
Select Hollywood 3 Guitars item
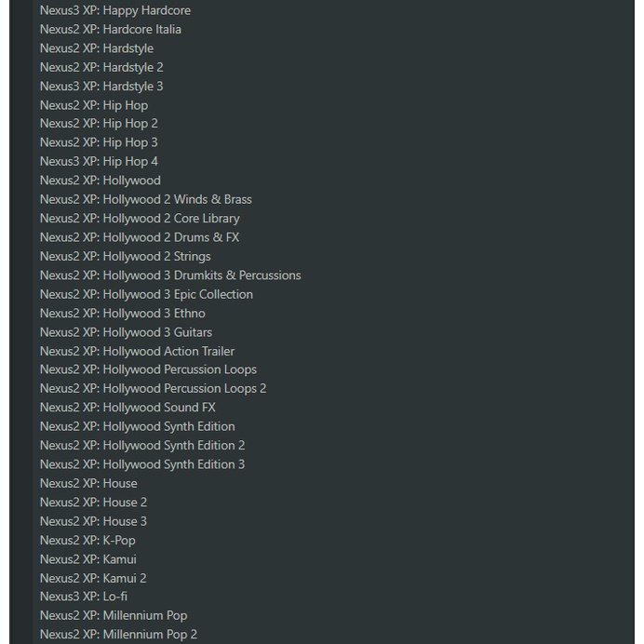(x=126, y=332)
